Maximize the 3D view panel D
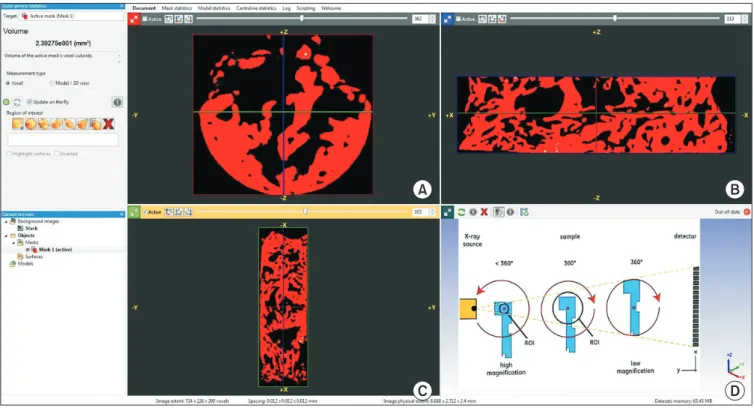754x408 pixels. [x=448, y=212]
